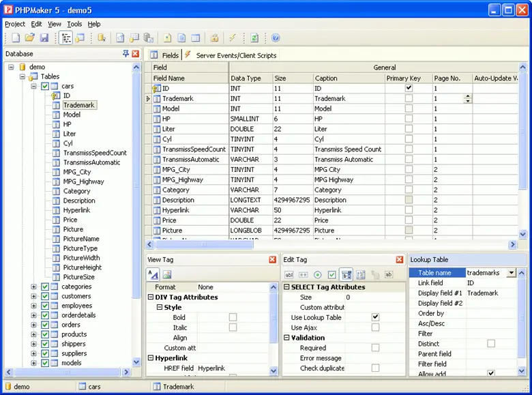The height and width of the screenshot is (395, 532).
Task: Click the Save project floppy disk icon
Action: [x=44, y=38]
